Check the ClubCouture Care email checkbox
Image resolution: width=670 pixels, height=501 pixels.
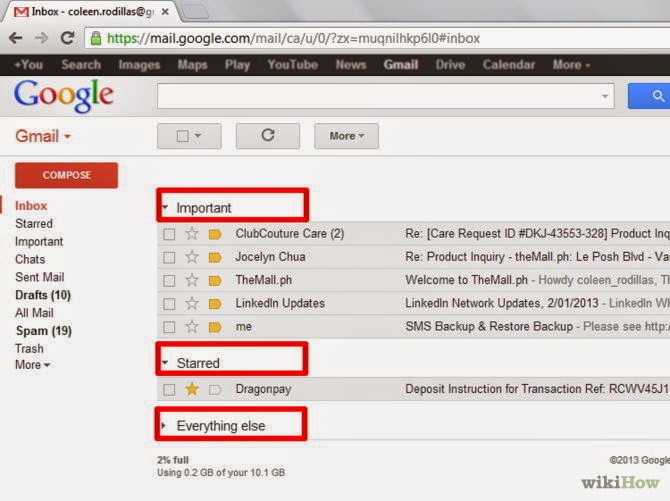(169, 234)
